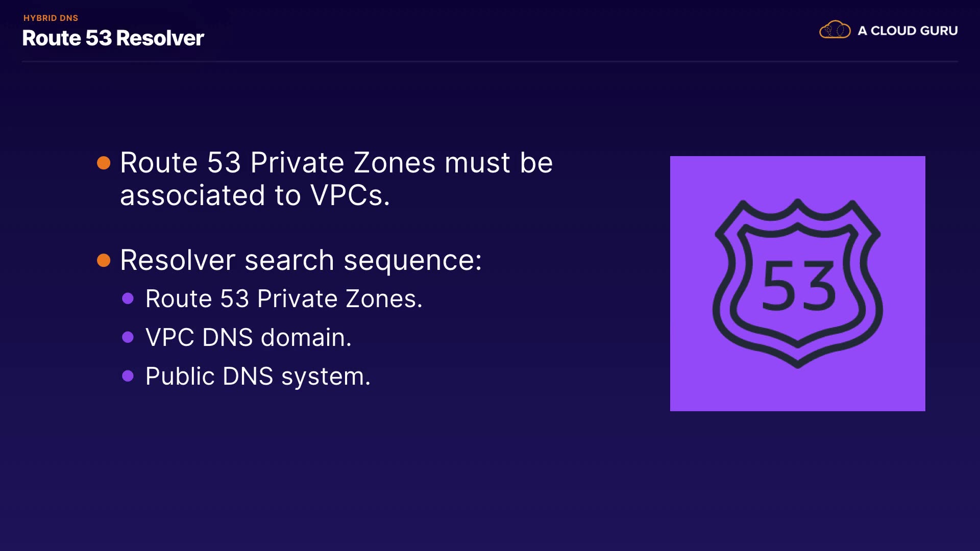
Task: Click purple tile's empty area below the shield
Action: click(797, 391)
